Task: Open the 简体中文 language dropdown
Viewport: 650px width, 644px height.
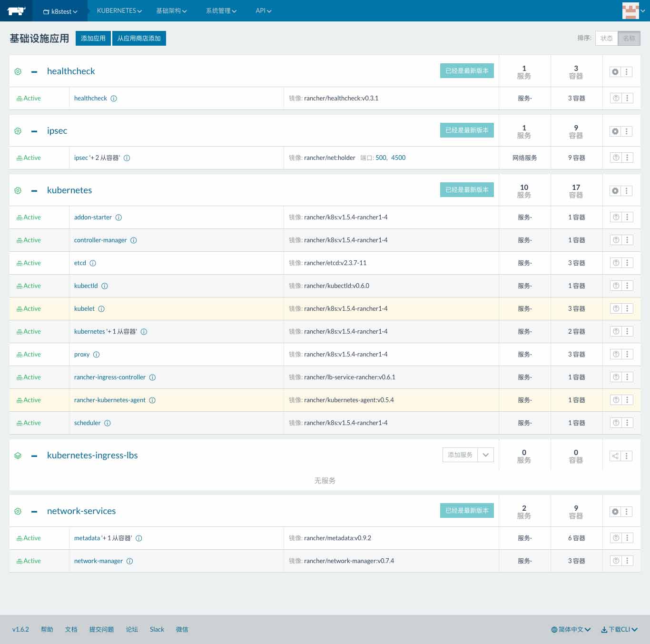Action: [571, 629]
